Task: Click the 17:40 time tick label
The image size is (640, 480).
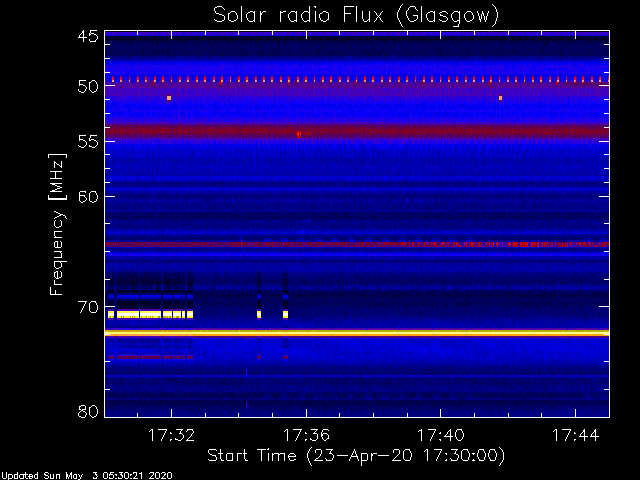Action: coord(441,435)
